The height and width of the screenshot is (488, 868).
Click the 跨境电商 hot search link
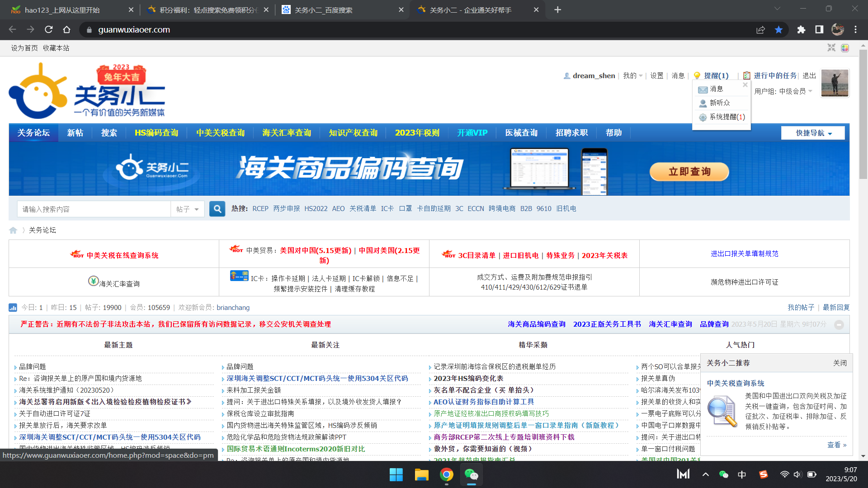[502, 209]
